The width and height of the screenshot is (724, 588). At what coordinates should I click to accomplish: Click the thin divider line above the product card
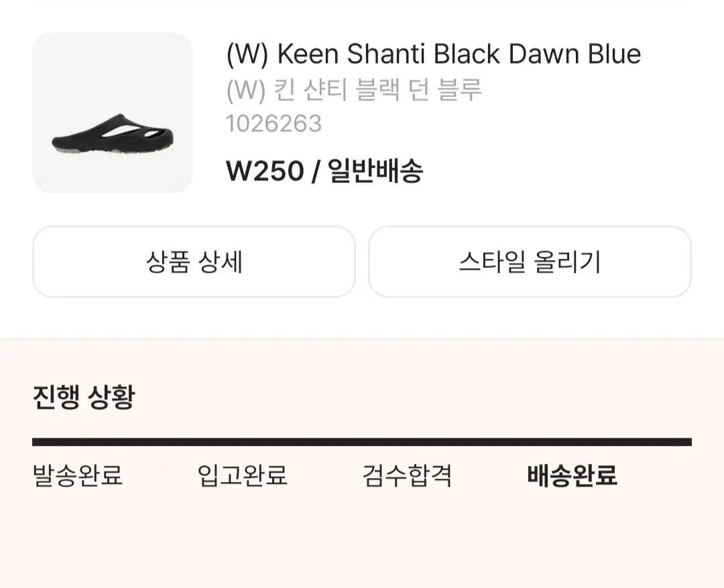pyautogui.click(x=362, y=2)
